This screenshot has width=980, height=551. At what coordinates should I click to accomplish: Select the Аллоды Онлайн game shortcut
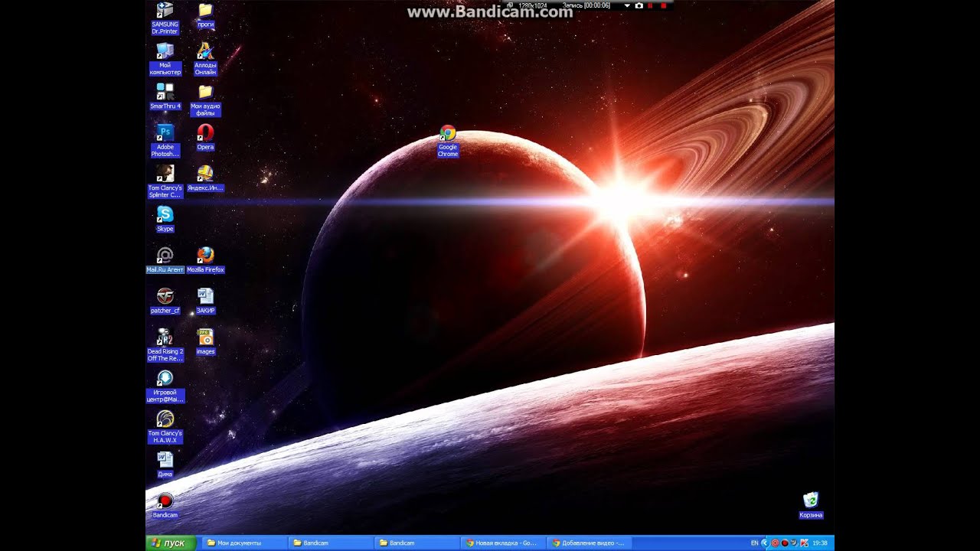coord(205,59)
